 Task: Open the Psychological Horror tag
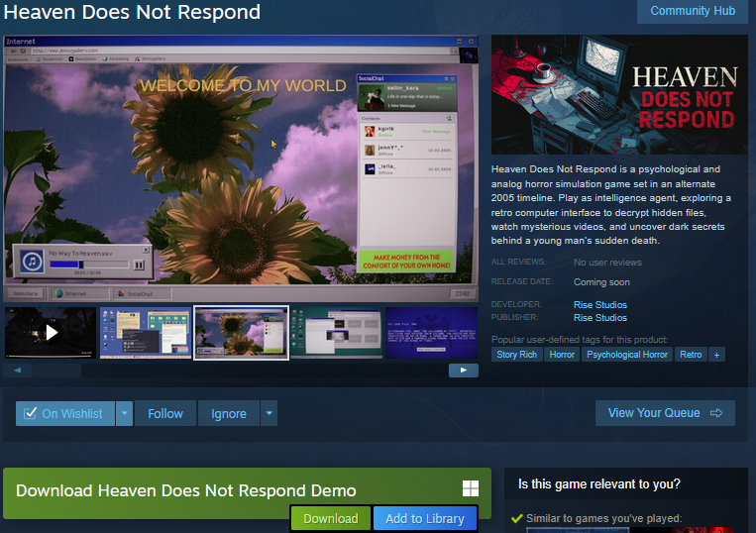pyautogui.click(x=627, y=355)
